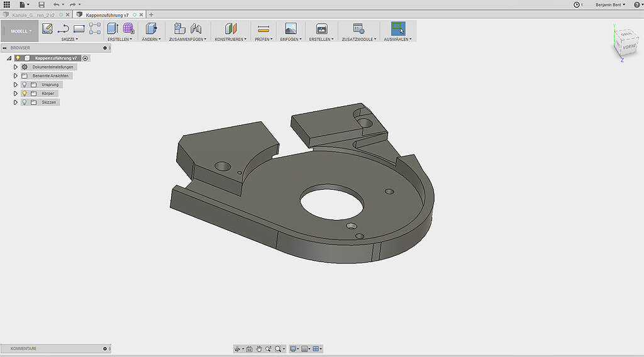Click the Orbit navigation tool
The height and width of the screenshot is (357, 644).
(x=238, y=349)
